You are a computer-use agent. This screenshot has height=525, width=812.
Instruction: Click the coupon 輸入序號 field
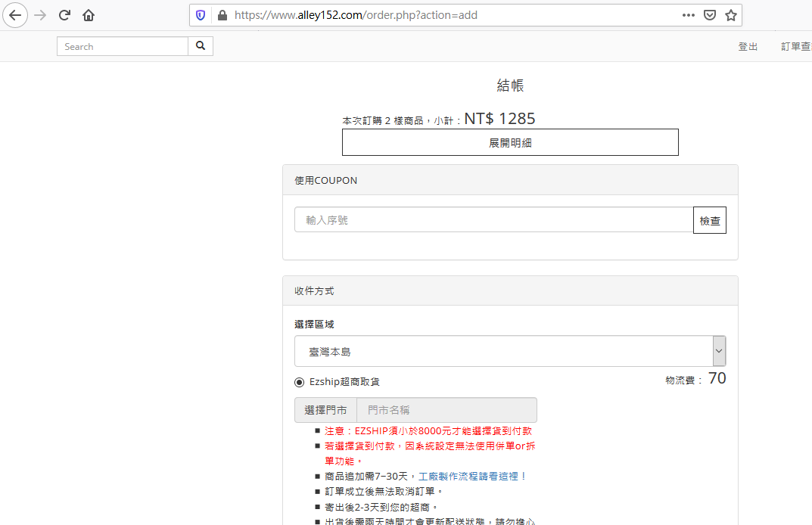click(494, 220)
